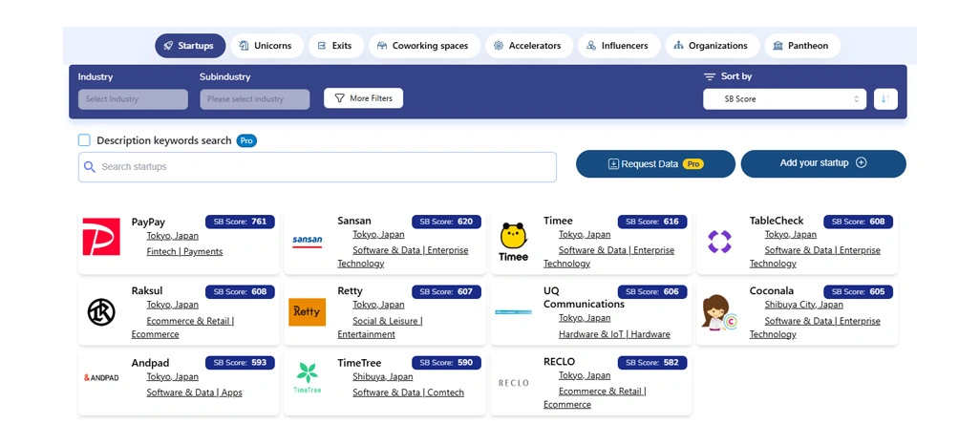Click the Timee yellow mascot logo
Image resolution: width=980 pixels, height=445 pixels.
coord(513,242)
